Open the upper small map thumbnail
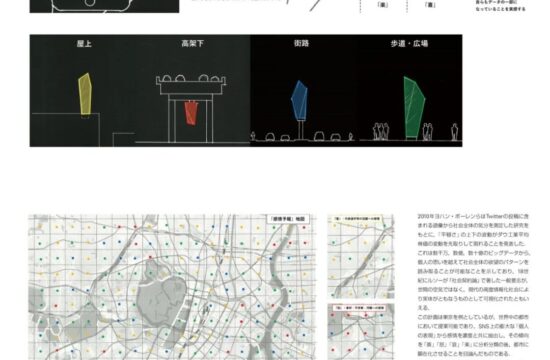 pyautogui.click(x=361, y=257)
